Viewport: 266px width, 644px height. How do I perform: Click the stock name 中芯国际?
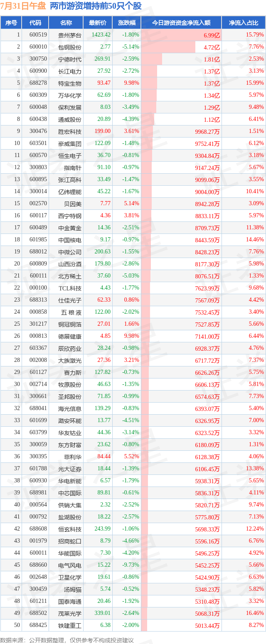70,493
